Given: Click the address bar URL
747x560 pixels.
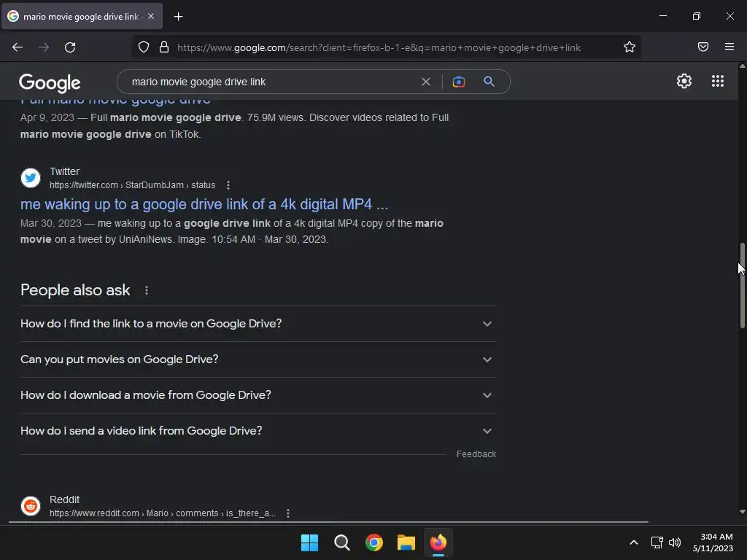Looking at the screenshot, I should coord(379,47).
